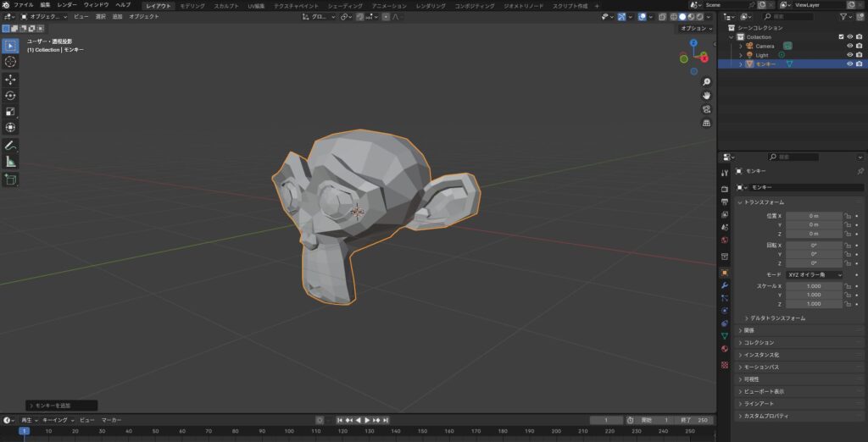
Task: Uncheck the Collection exclude checkbox
Action: [x=842, y=37]
